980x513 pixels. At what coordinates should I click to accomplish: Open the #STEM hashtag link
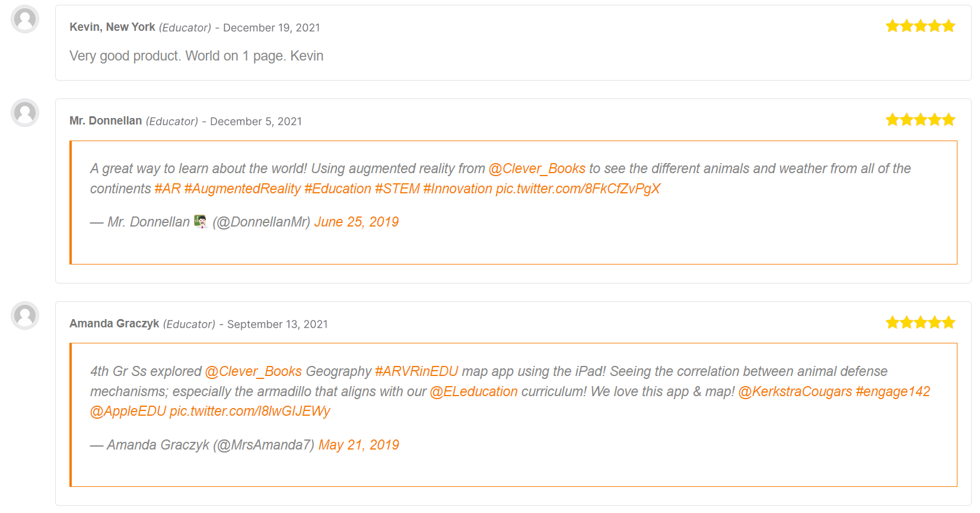click(397, 189)
